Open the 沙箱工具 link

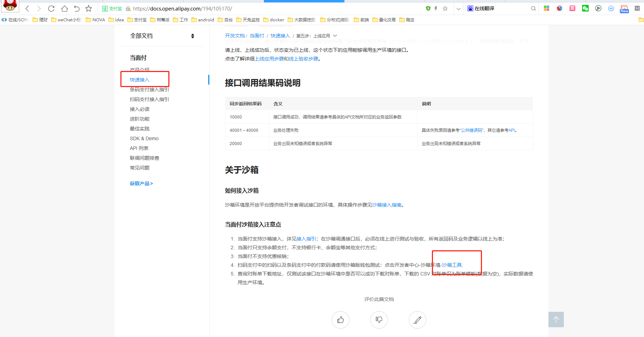pos(452,265)
